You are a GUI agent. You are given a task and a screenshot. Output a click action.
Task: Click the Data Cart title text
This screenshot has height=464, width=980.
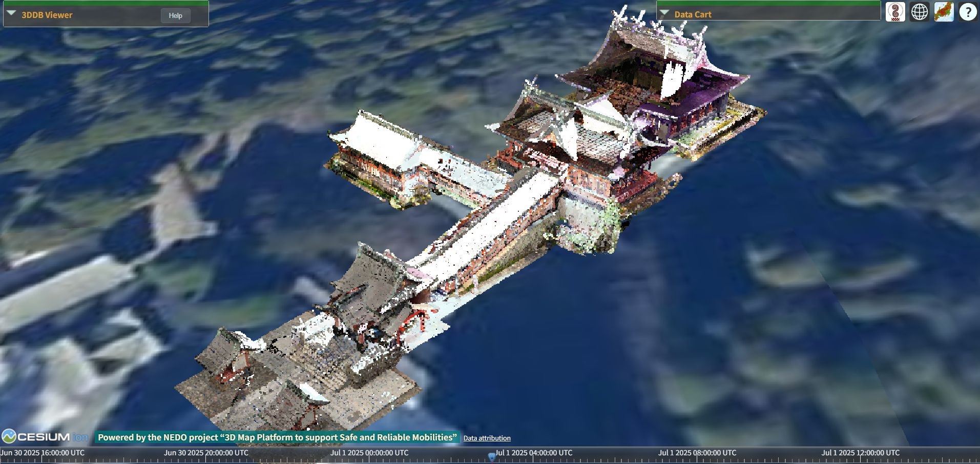pyautogui.click(x=693, y=14)
